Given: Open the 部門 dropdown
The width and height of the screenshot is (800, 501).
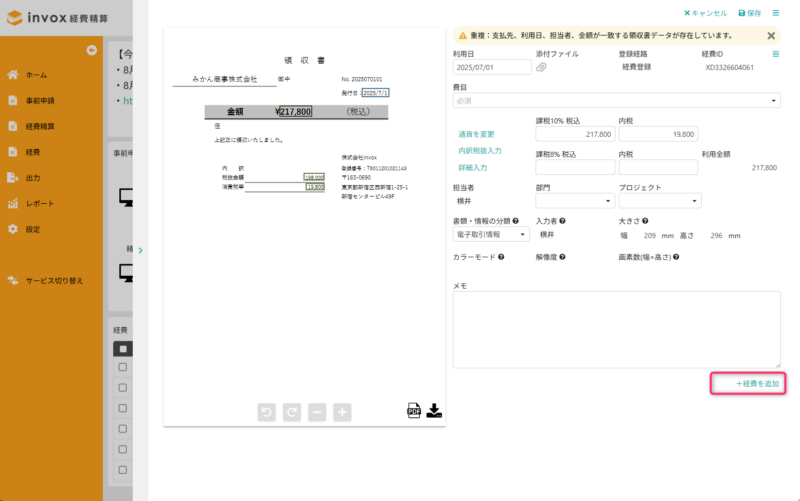Looking at the screenshot, I should click(x=575, y=201).
